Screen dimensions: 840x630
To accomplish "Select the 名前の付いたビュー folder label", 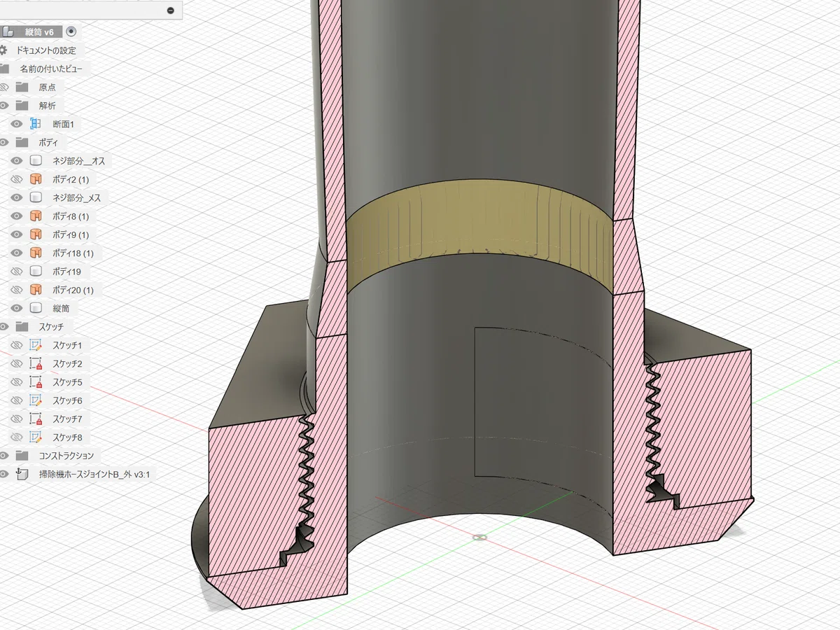I will pyautogui.click(x=51, y=69).
